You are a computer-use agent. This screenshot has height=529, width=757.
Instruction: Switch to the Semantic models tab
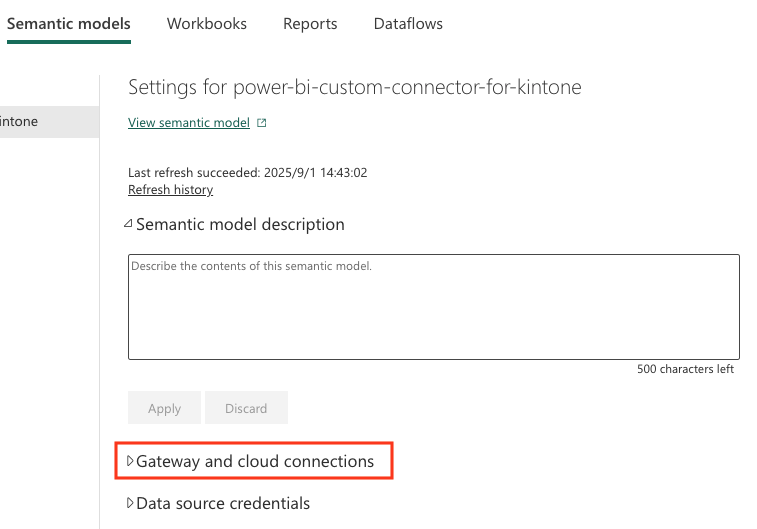pyautogui.click(x=69, y=24)
